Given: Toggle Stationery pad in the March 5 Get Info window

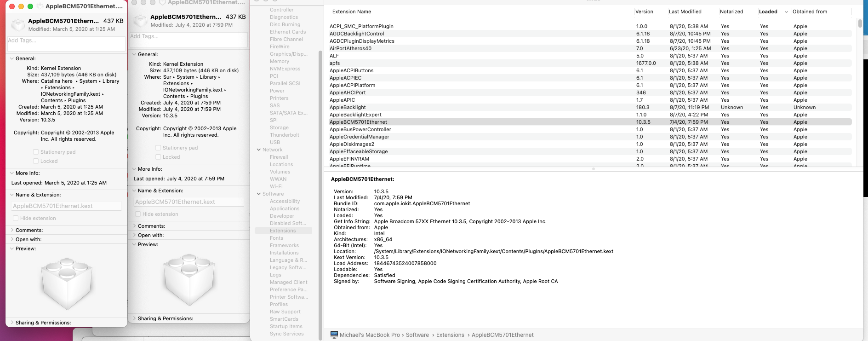Looking at the screenshot, I should pyautogui.click(x=36, y=152).
